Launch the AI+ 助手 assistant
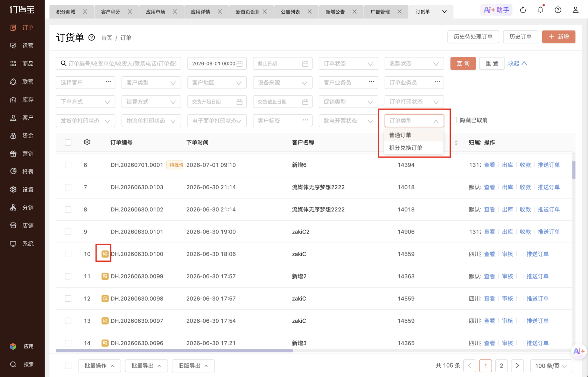This screenshot has width=588, height=377. tap(496, 10)
